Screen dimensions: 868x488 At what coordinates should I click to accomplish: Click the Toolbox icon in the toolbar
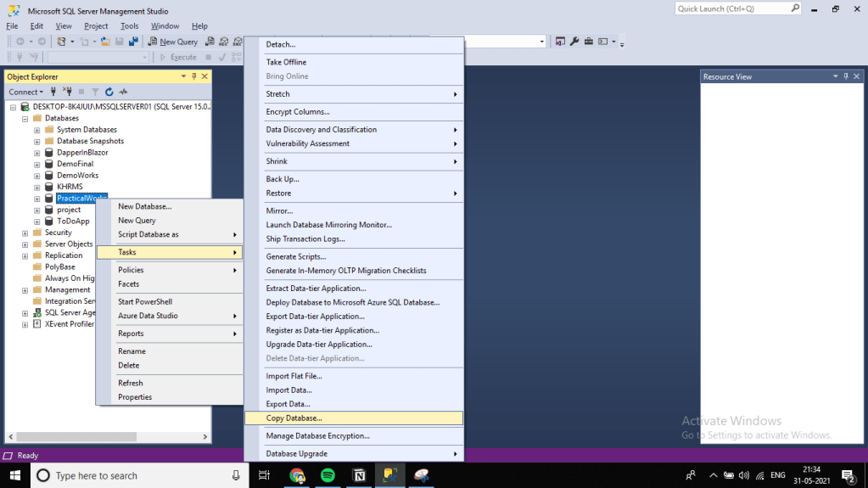[x=588, y=42]
